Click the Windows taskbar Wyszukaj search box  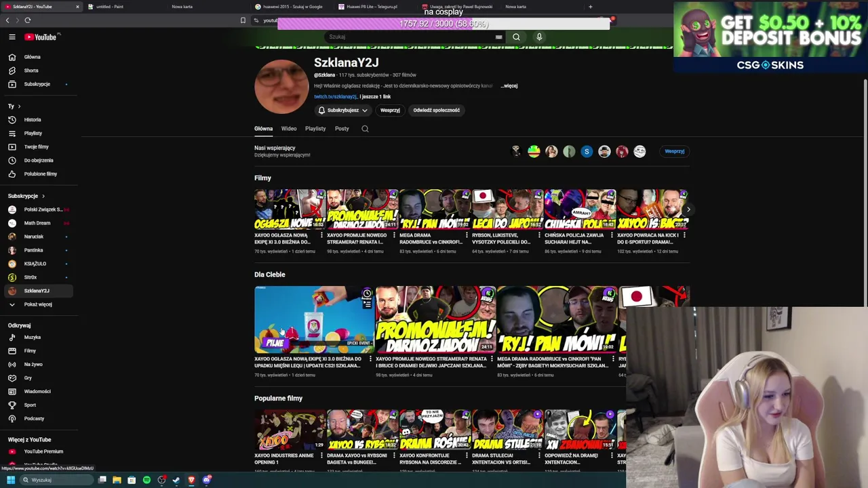click(x=57, y=480)
